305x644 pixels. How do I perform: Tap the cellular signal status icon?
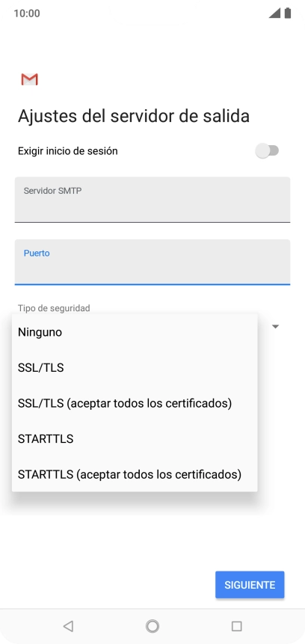pyautogui.click(x=274, y=13)
